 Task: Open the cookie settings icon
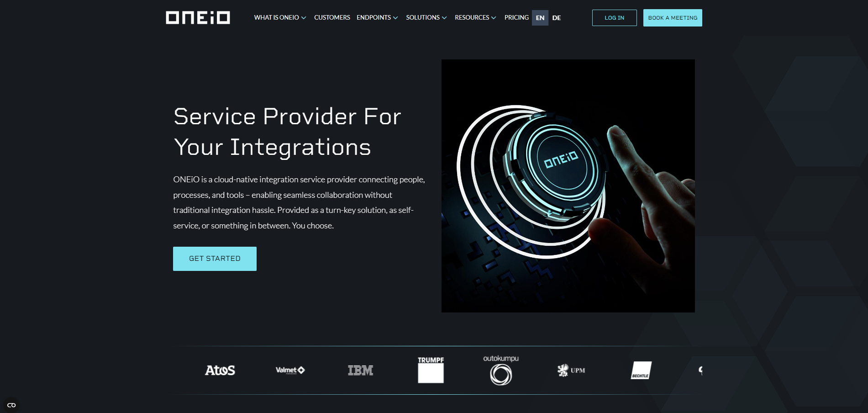click(x=11, y=405)
